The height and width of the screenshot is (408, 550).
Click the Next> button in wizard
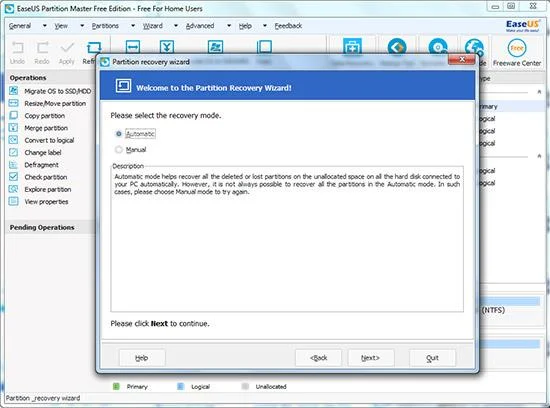point(371,358)
